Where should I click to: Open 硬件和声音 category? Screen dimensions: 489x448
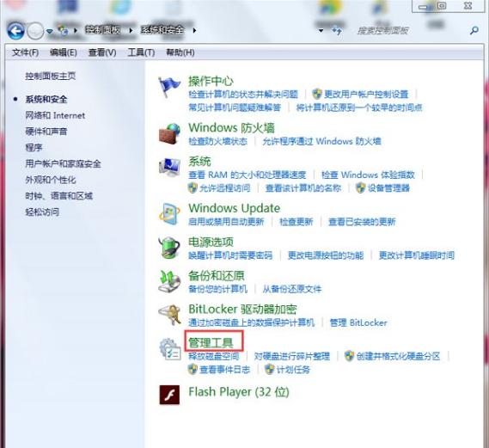pyautogui.click(x=46, y=132)
